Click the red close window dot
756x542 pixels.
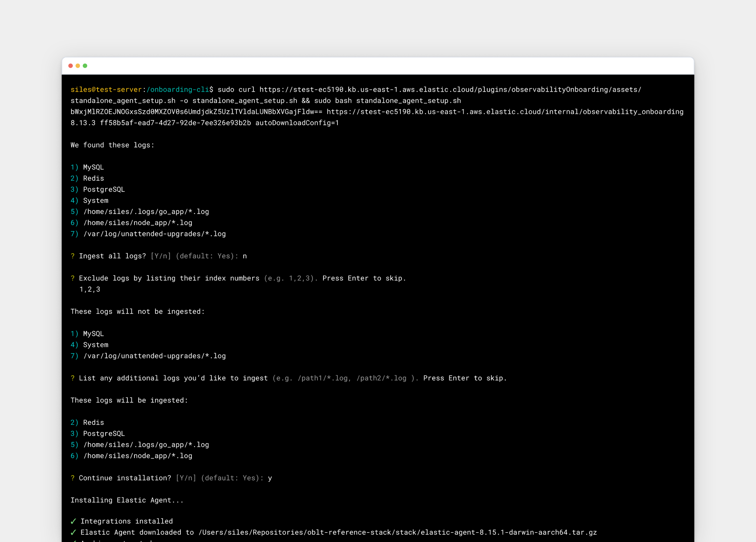coord(71,66)
